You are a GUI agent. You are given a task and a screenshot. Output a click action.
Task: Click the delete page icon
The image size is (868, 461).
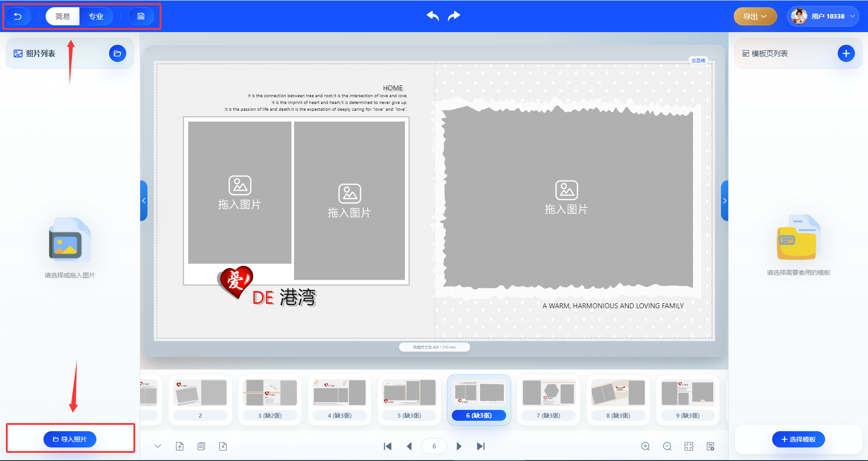pos(223,446)
